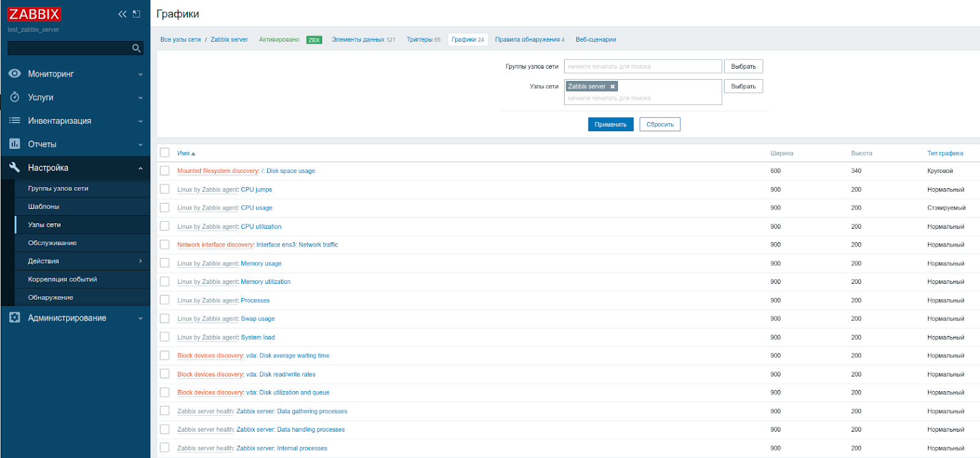The height and width of the screenshot is (458, 980).
Task: Open Data gathering processes graph link
Action: point(292,411)
